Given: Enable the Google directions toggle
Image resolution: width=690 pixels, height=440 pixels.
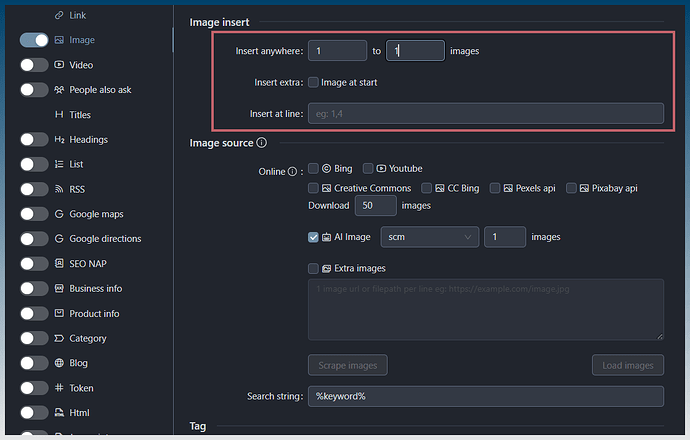Looking at the screenshot, I should point(34,238).
